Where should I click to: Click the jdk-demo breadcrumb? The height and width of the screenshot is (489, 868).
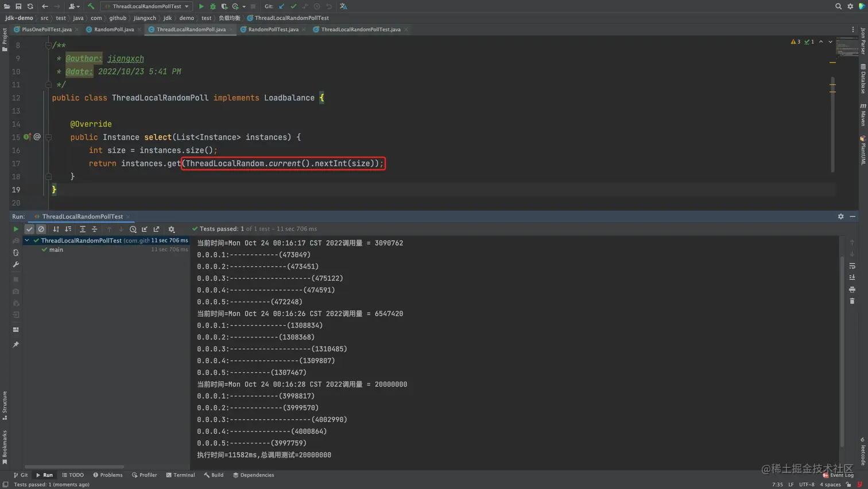[19, 18]
